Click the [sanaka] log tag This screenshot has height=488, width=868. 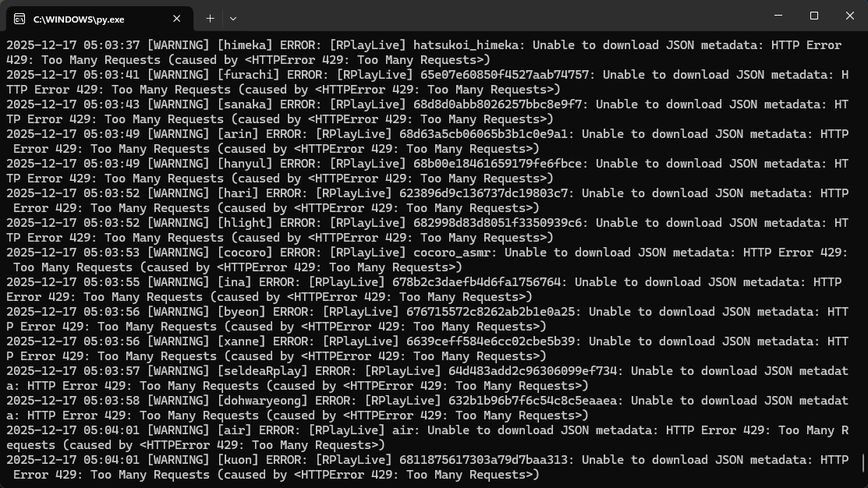coord(245,104)
